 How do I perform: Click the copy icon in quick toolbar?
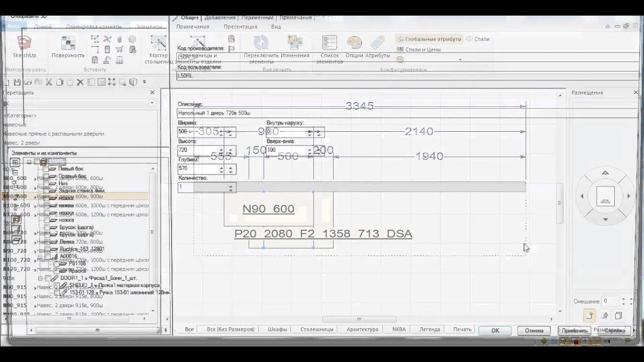click(59, 82)
